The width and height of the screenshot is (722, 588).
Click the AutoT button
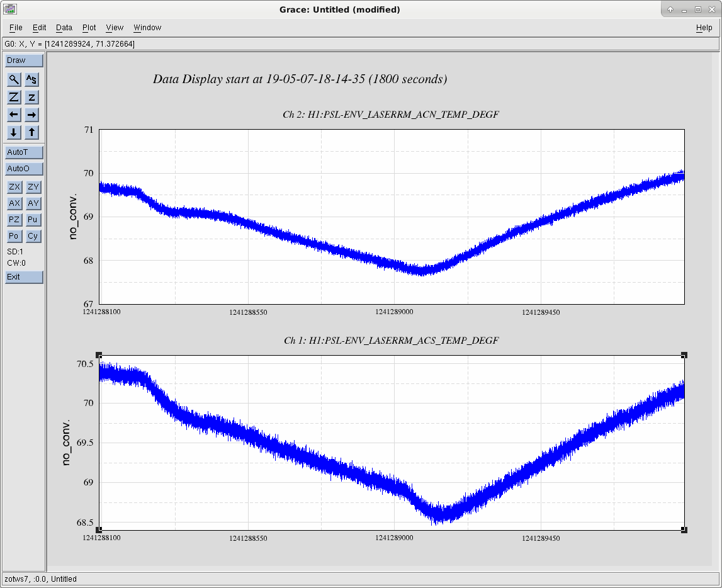click(24, 152)
